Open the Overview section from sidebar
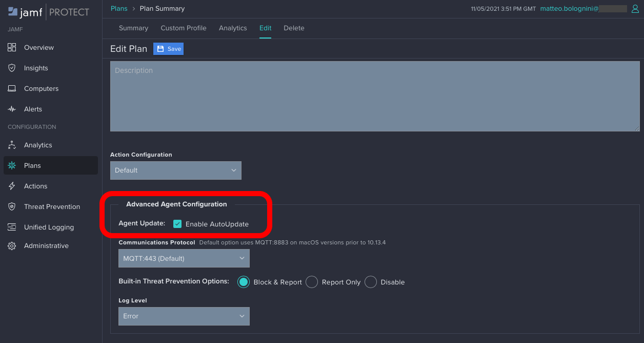This screenshot has width=644, height=343. click(x=38, y=47)
